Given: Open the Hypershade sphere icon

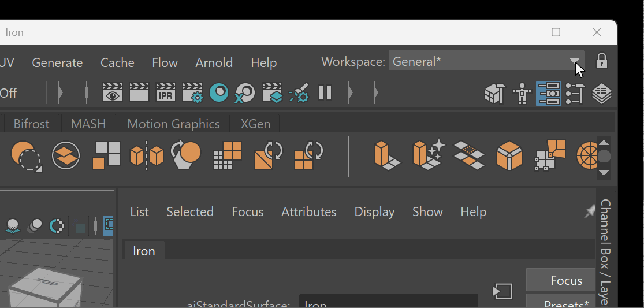Looking at the screenshot, I should click(x=219, y=92).
